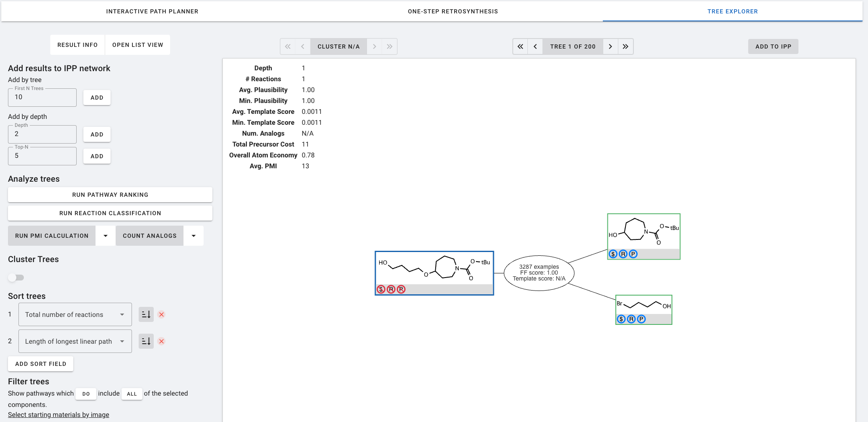The height and width of the screenshot is (422, 868).
Task: Click the blue R icon on azepane precursor
Action: pos(623,254)
